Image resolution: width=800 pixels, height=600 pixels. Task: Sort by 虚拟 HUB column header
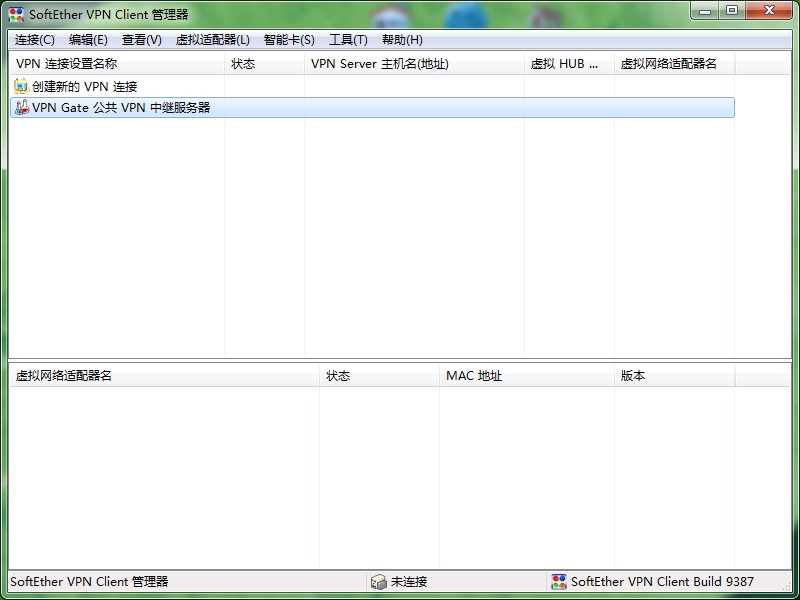tap(569, 64)
